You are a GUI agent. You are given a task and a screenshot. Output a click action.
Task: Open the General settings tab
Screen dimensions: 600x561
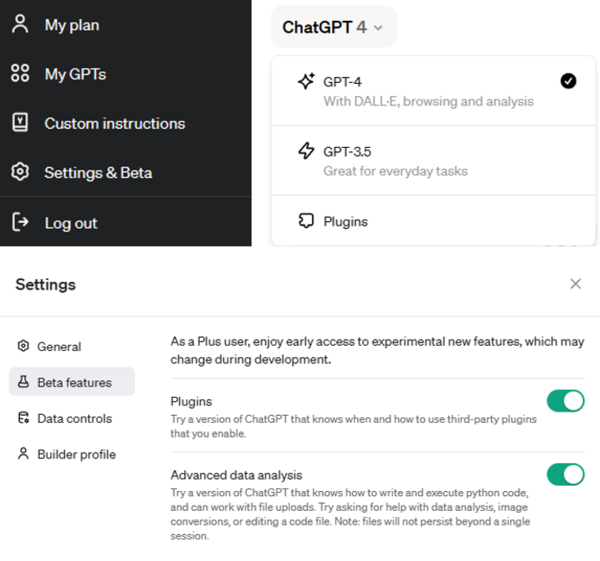pyautogui.click(x=59, y=346)
